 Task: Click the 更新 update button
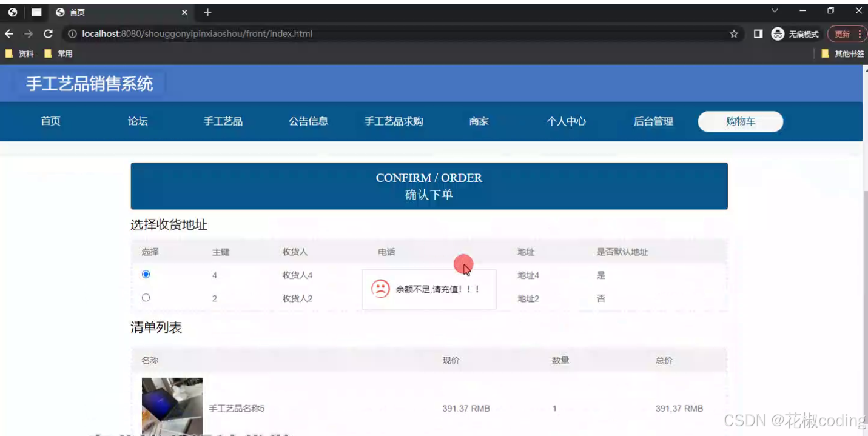[x=843, y=34]
